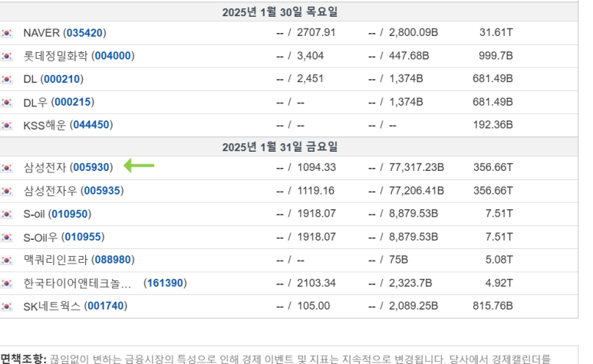
Task: Select 한국타이어앤테크놀 revenue forecast 2,323.7B
Action: pos(410,283)
